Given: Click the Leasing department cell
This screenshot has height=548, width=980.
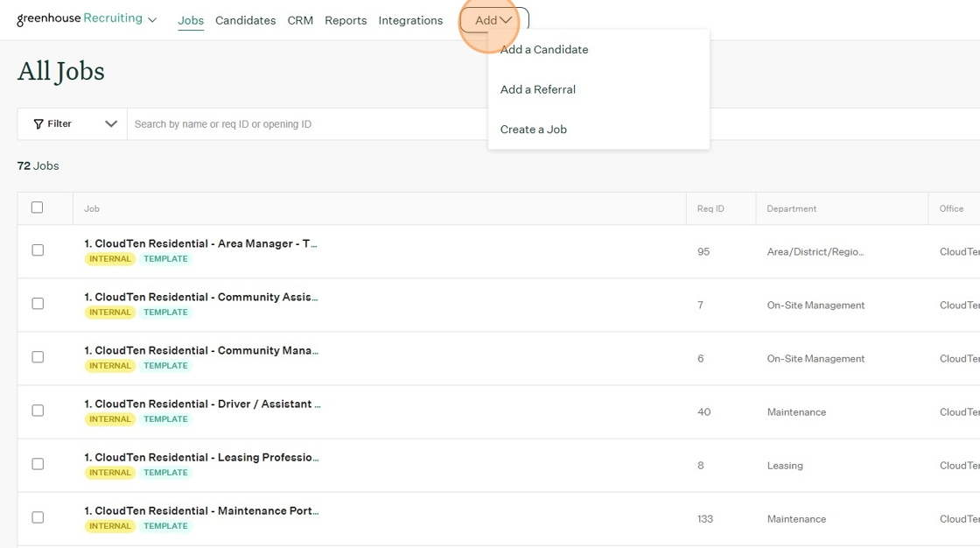Looking at the screenshot, I should (x=785, y=466).
